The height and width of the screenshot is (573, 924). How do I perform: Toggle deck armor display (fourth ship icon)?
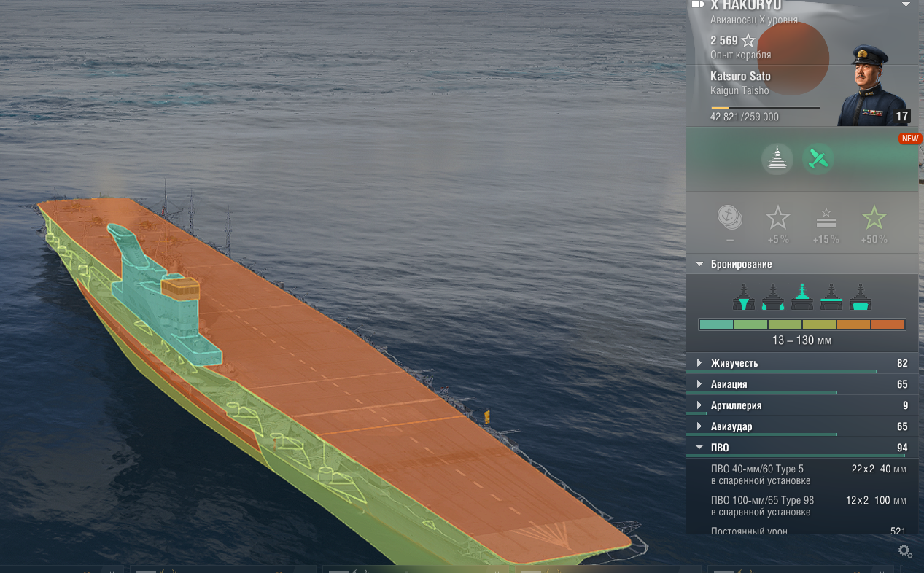click(x=831, y=297)
